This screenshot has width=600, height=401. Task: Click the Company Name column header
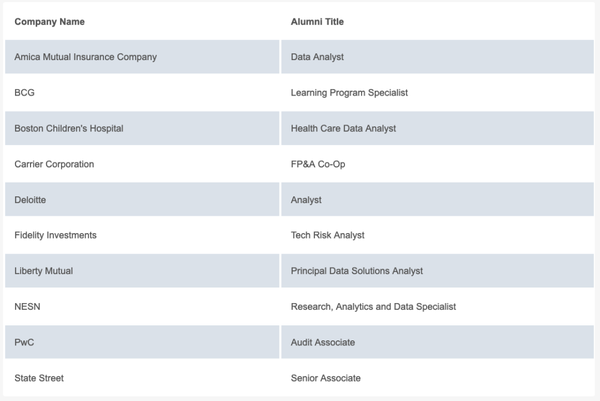[x=49, y=22]
